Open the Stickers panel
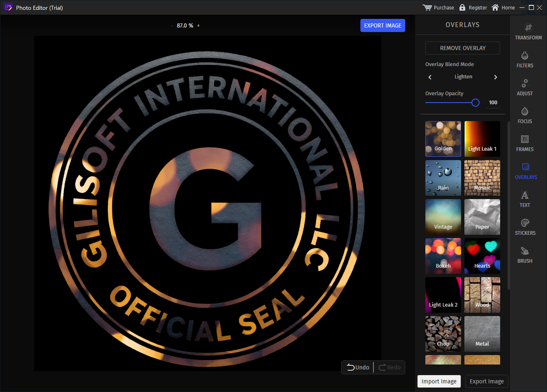Viewport: 547px width, 392px height. [525, 227]
